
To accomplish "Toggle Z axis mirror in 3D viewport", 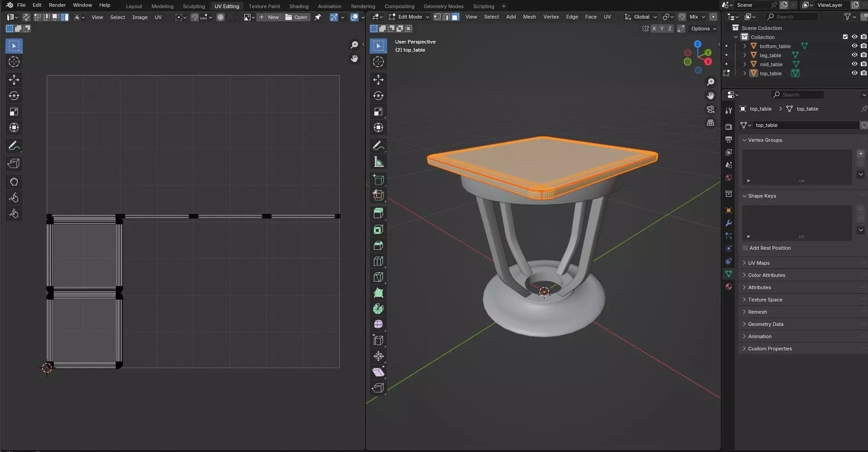I will 670,29.
